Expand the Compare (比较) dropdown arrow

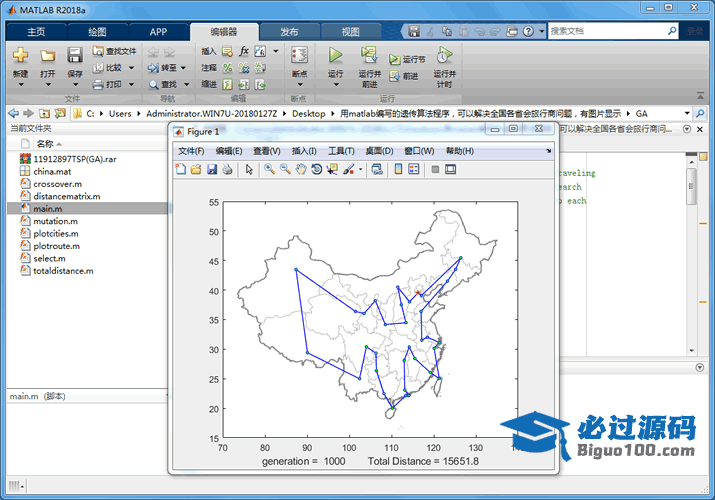click(131, 68)
